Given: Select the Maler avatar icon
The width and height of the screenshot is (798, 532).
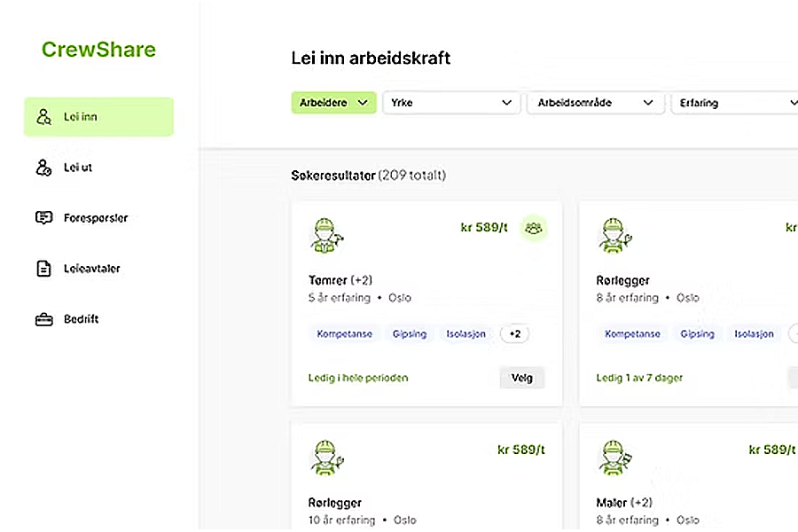Looking at the screenshot, I should click(x=614, y=456).
